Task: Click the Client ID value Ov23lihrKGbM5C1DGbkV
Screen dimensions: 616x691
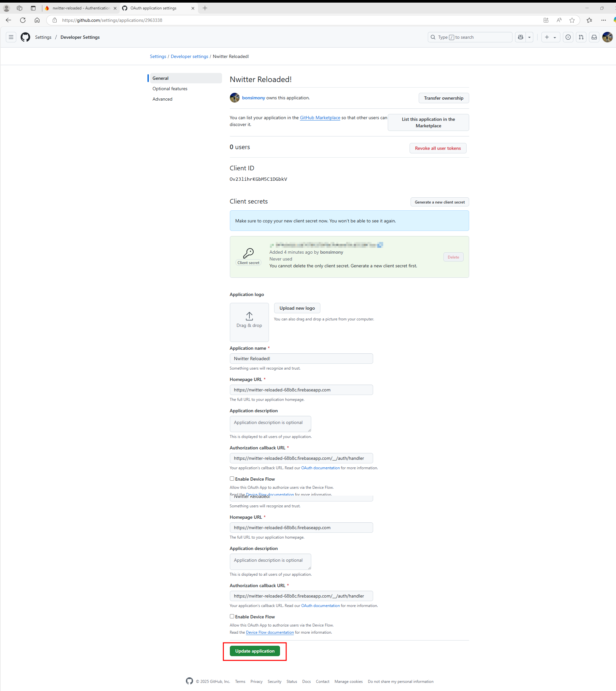Action: (258, 179)
